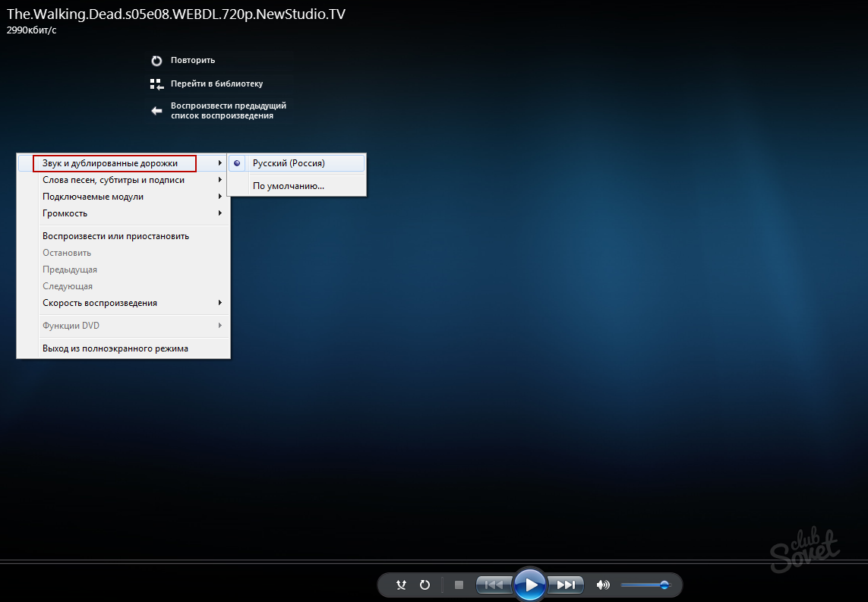Expand the Подключаемые модули submenu
This screenshot has height=602, width=868.
[x=93, y=197]
